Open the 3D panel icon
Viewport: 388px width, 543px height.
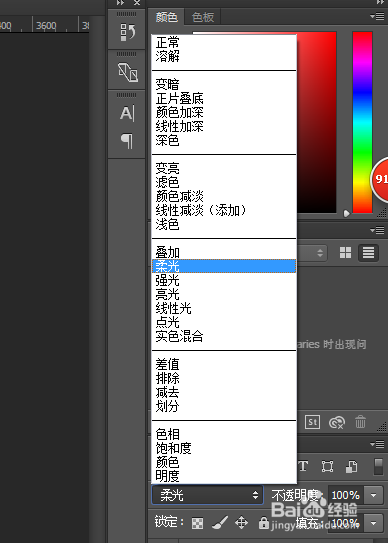point(127,72)
